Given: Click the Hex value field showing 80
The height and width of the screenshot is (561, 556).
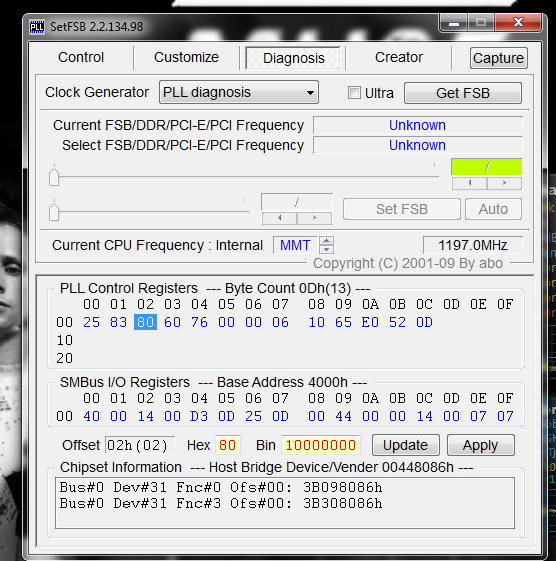Looking at the screenshot, I should pyautogui.click(x=228, y=445).
